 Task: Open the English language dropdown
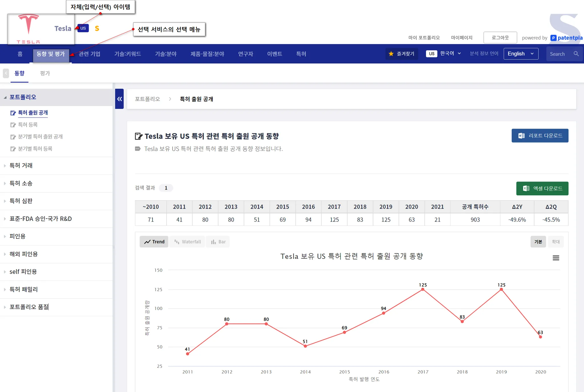click(521, 54)
